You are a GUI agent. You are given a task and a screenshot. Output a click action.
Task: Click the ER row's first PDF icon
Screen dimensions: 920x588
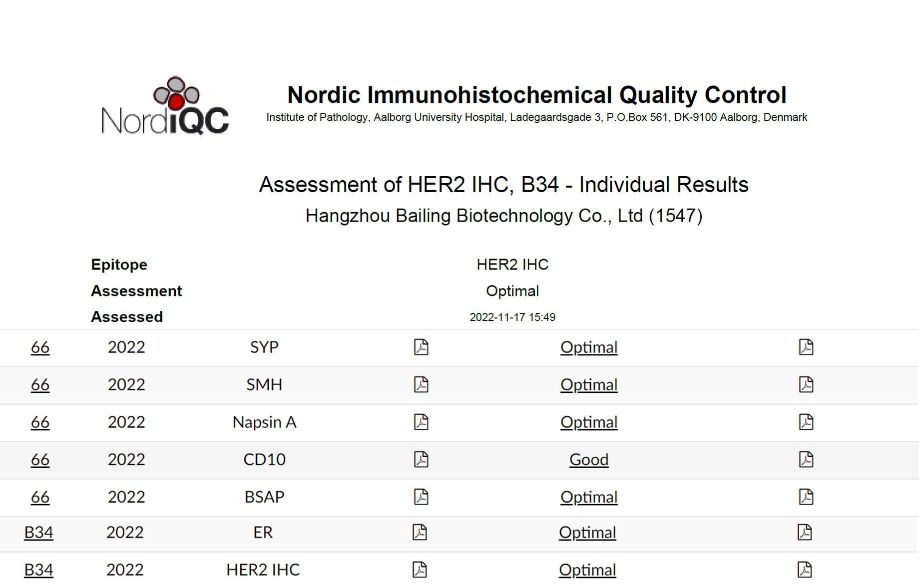tap(420, 532)
